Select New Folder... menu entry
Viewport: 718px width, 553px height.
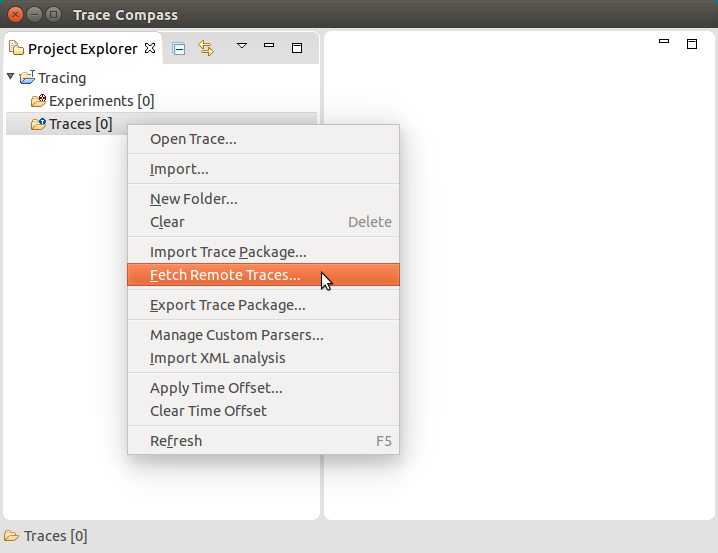click(194, 199)
